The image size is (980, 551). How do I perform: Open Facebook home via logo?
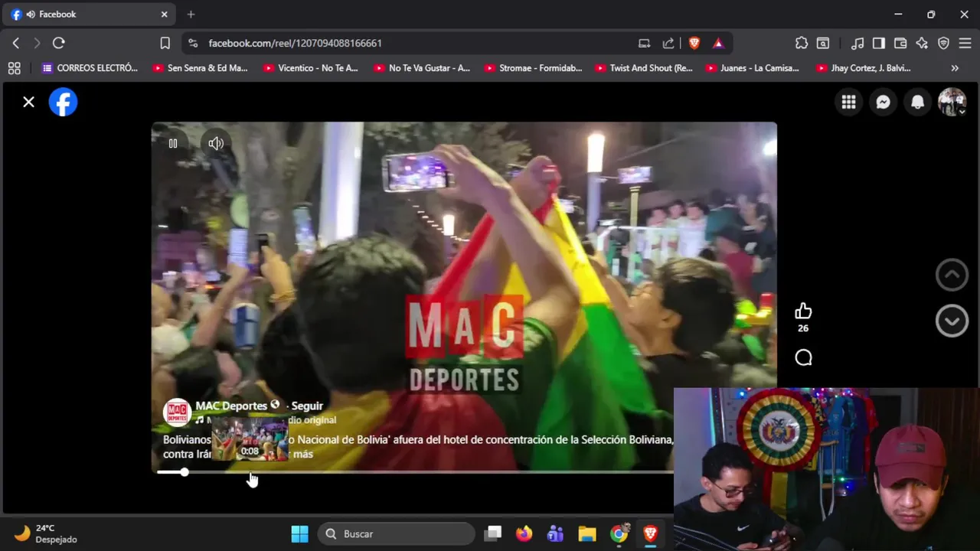point(63,102)
